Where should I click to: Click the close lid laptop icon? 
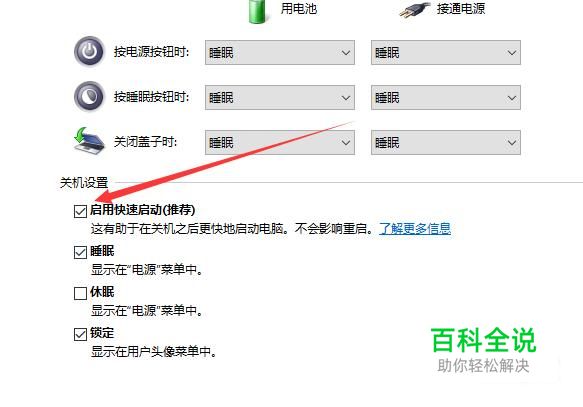coord(88,141)
